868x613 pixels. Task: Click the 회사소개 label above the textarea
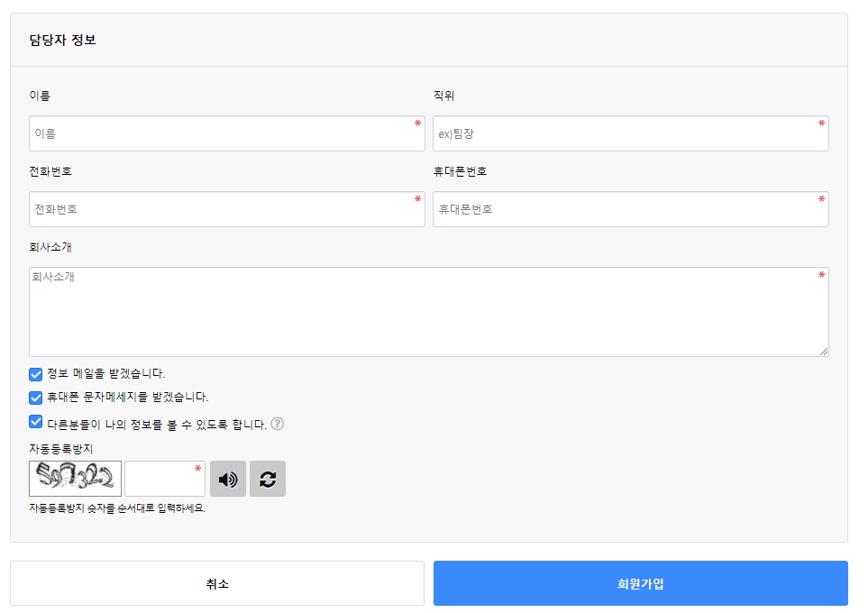50,247
